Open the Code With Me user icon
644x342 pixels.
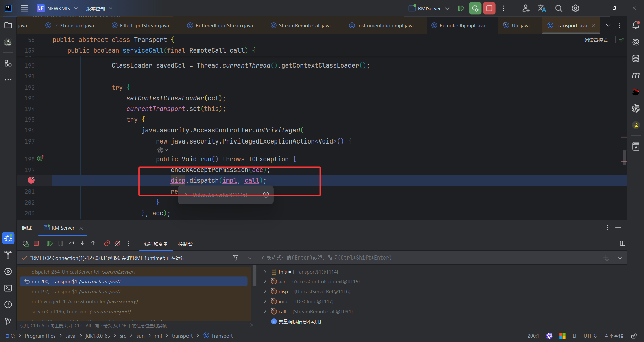point(526,8)
